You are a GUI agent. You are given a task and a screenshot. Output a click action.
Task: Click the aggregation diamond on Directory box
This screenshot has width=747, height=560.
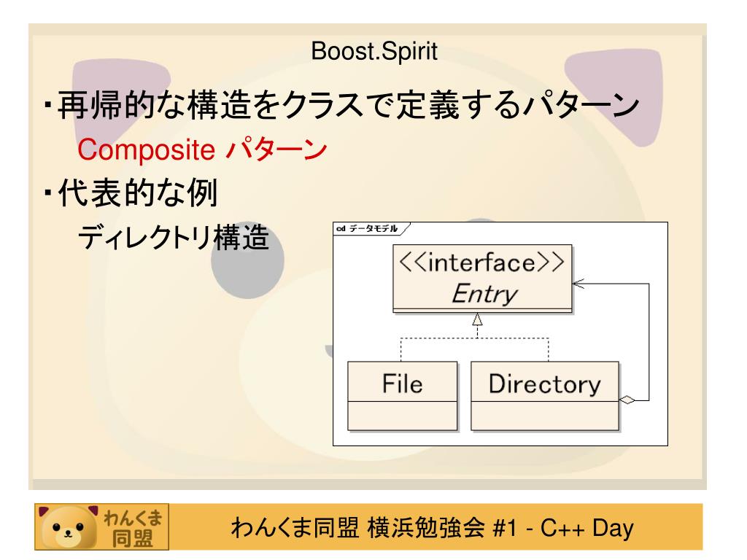coord(627,400)
